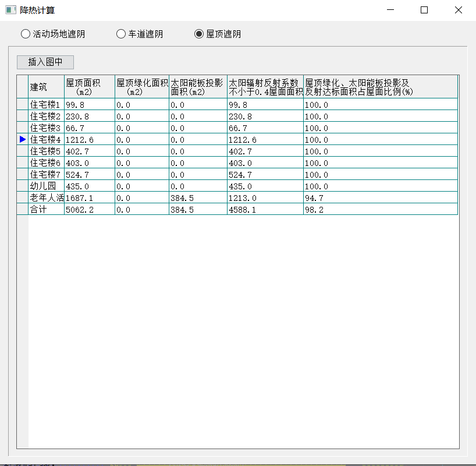The height and width of the screenshot is (466, 476).
Task: Select the 活动场地遮阴 radio button
Action: [x=26, y=34]
